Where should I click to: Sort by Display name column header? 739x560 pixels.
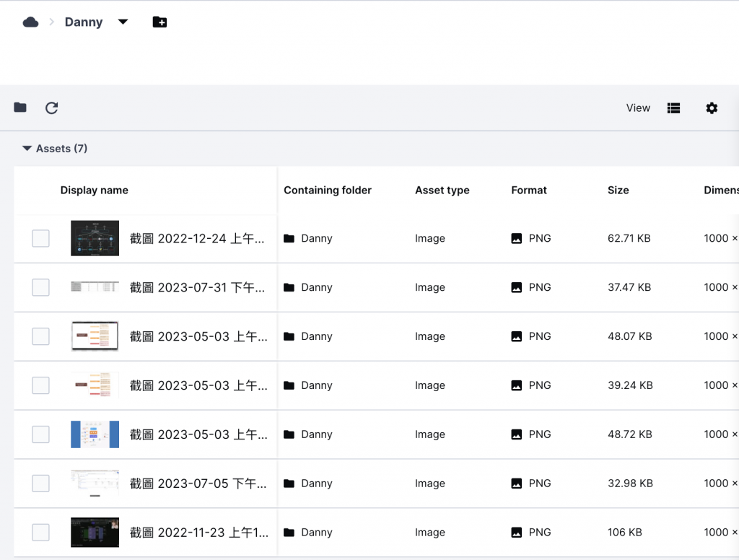pyautogui.click(x=95, y=191)
